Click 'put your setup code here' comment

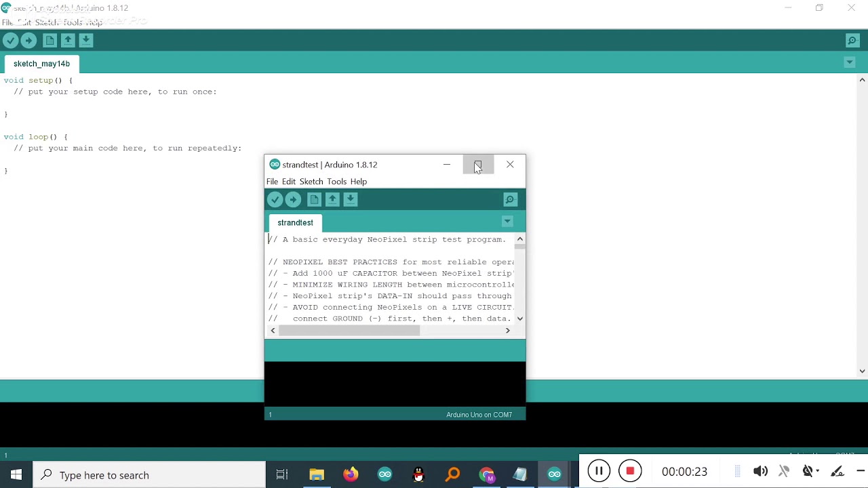(x=115, y=91)
